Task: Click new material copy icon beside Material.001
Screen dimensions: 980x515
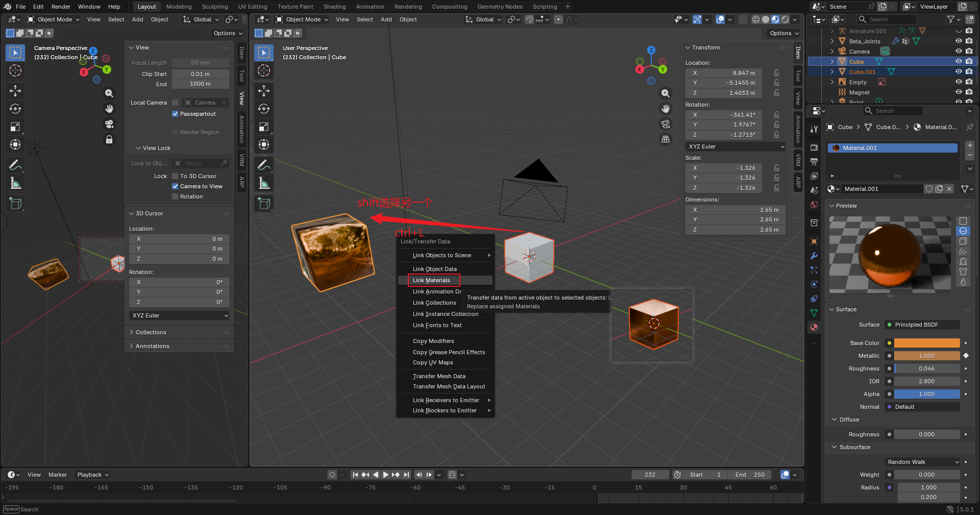Action: click(x=939, y=189)
